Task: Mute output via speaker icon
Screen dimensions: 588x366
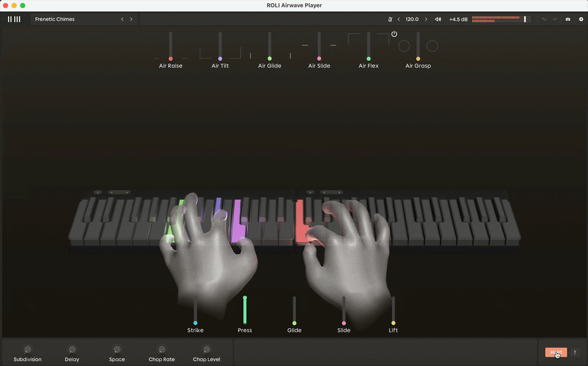Action: (x=438, y=19)
